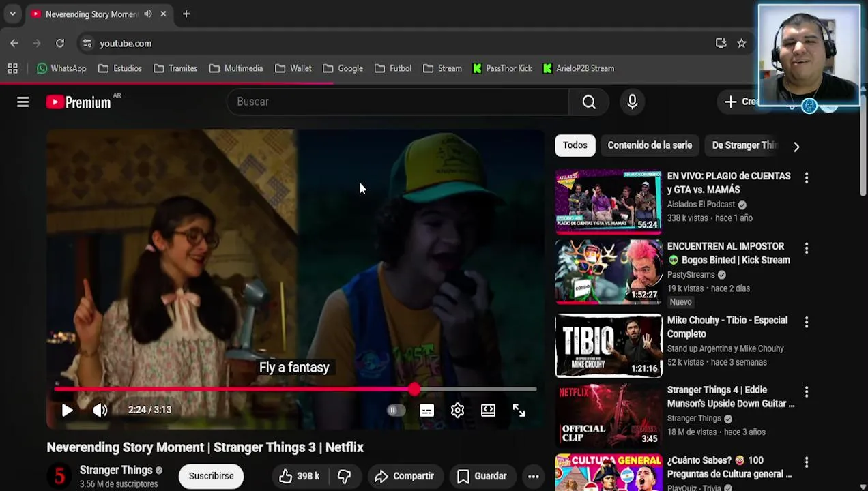Seek on the red video progress bar
The height and width of the screenshot is (491, 868).
coord(295,389)
